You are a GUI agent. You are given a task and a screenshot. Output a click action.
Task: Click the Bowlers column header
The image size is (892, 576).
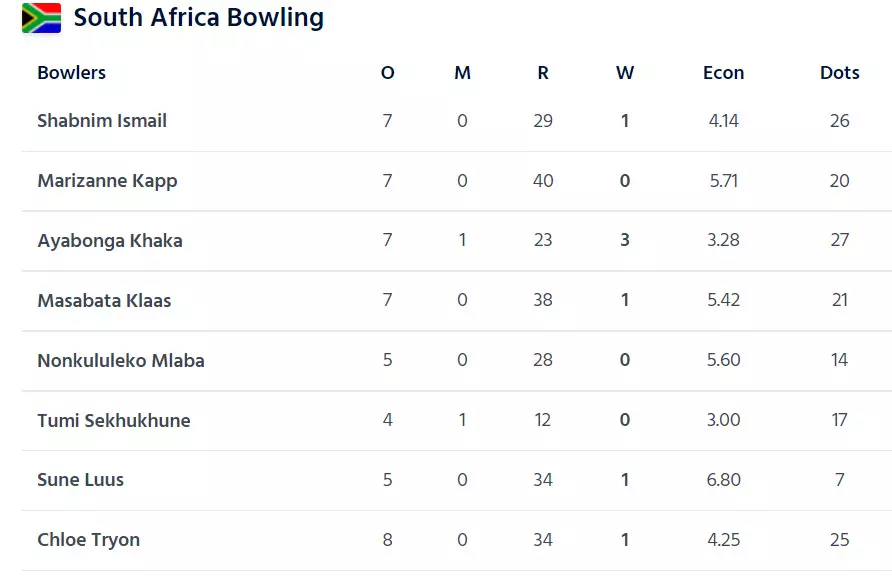point(71,73)
